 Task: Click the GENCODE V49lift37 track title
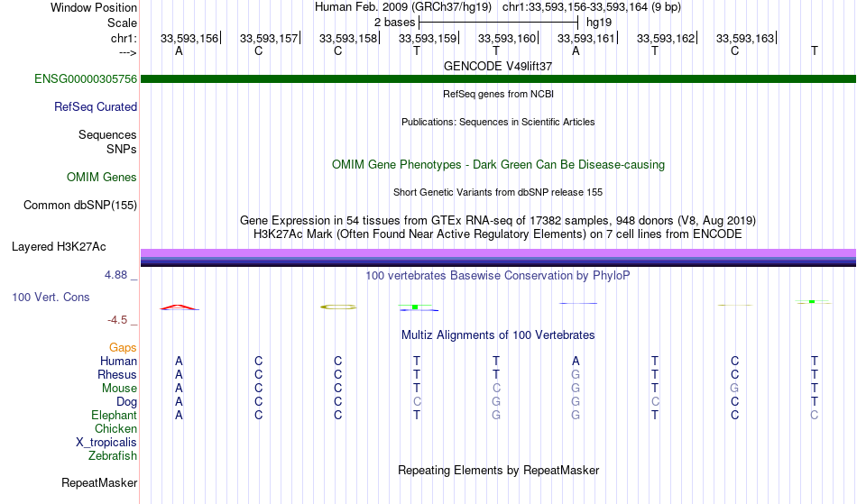coord(498,66)
